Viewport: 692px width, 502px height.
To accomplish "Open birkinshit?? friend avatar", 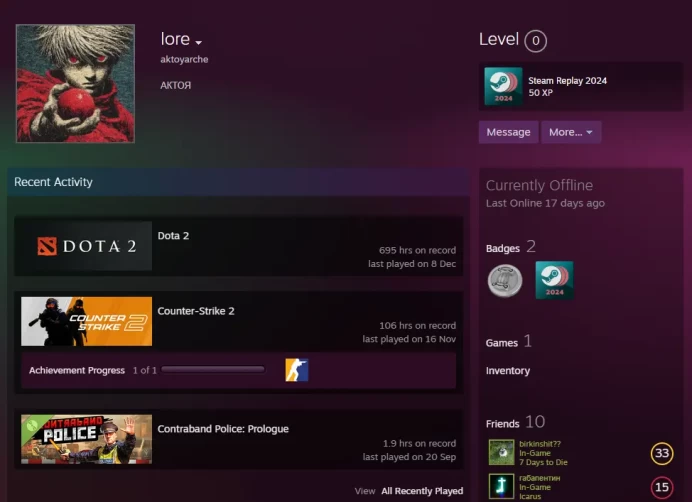I will pos(501,453).
